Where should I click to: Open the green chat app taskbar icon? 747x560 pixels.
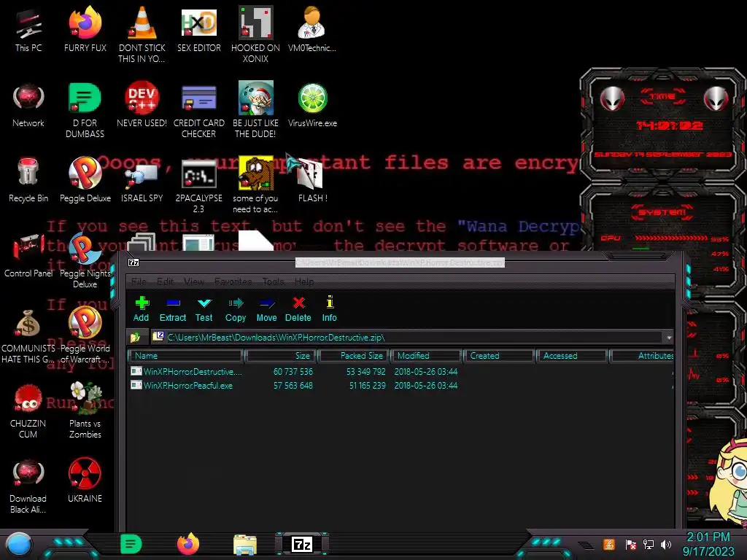131,544
